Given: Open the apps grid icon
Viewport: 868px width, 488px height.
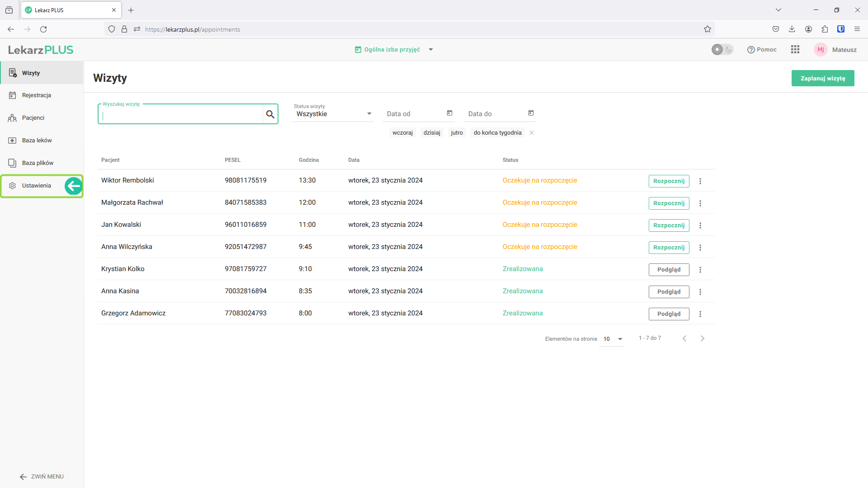Looking at the screenshot, I should 795,50.
